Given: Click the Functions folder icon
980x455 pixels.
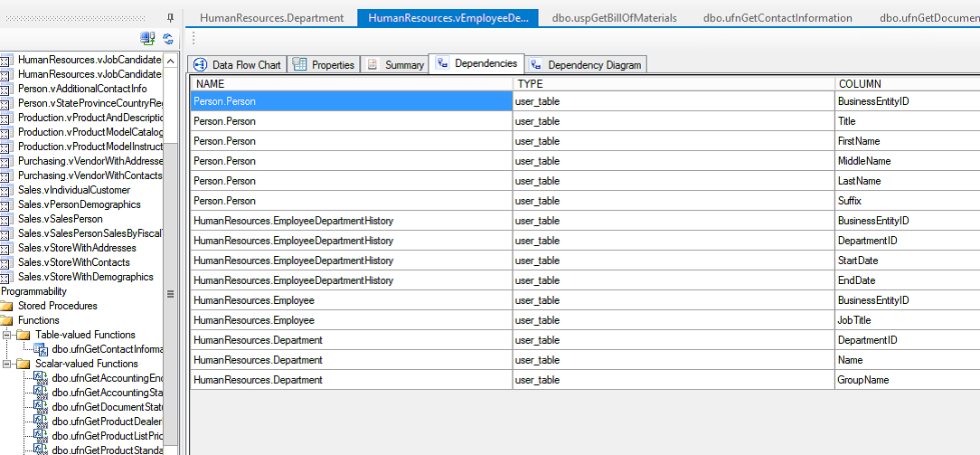Looking at the screenshot, I should pos(6,320).
